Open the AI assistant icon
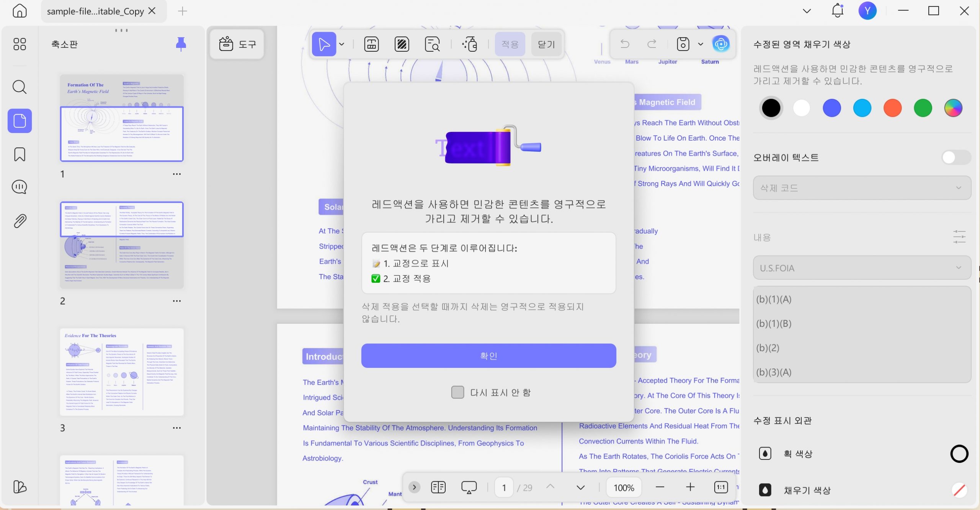 point(721,44)
